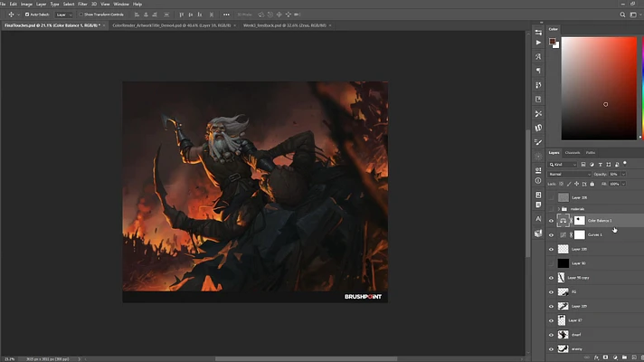Hide the Color Balance 1 layer
Screen dimensions: 644x362
point(551,221)
